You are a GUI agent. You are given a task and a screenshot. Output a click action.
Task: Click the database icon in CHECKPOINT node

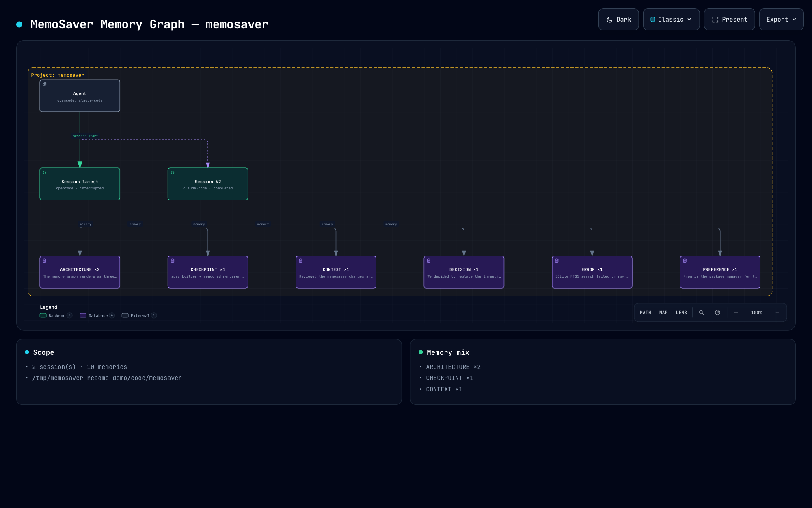(x=173, y=261)
